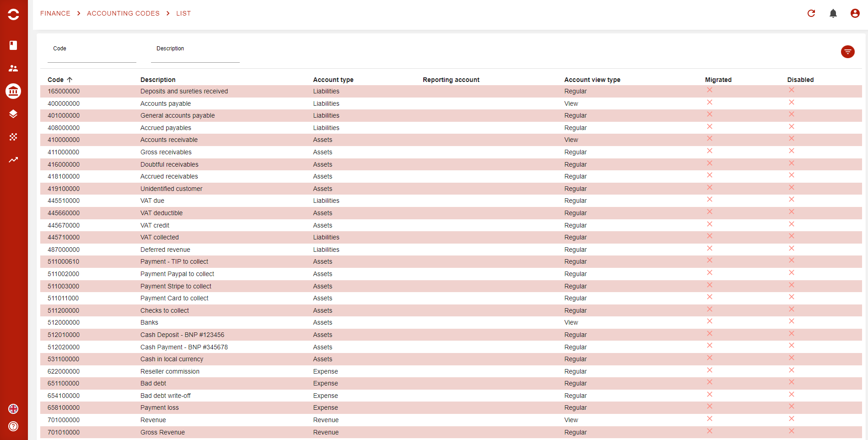Viewport: 868px width, 440px height.
Task: Click Disabled status for Accounts payable row
Action: pos(791,103)
